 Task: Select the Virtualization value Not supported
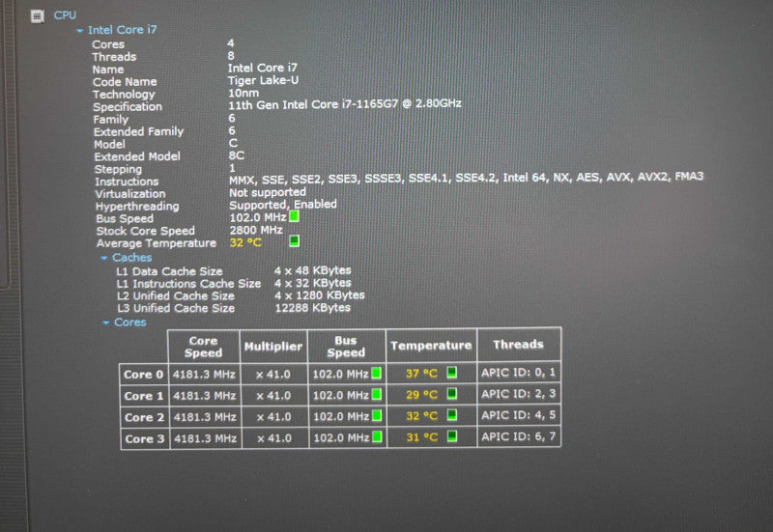(x=268, y=192)
